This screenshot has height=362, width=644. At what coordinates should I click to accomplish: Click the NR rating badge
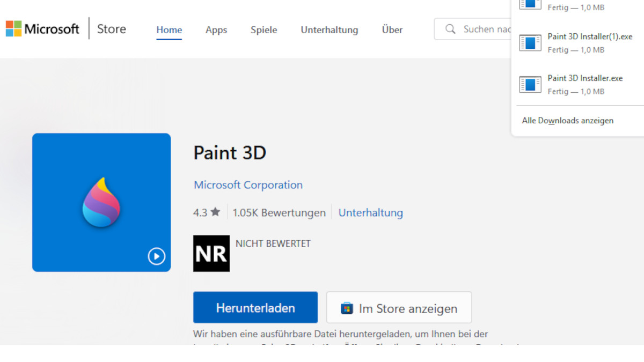(x=211, y=253)
